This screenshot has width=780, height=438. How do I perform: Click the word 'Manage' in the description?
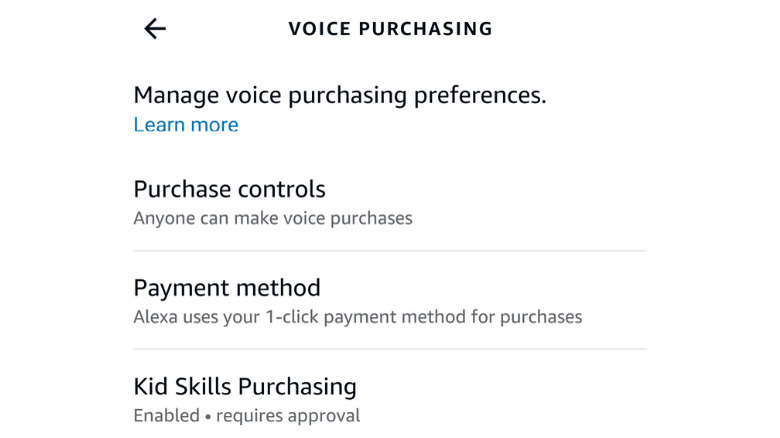tap(176, 95)
